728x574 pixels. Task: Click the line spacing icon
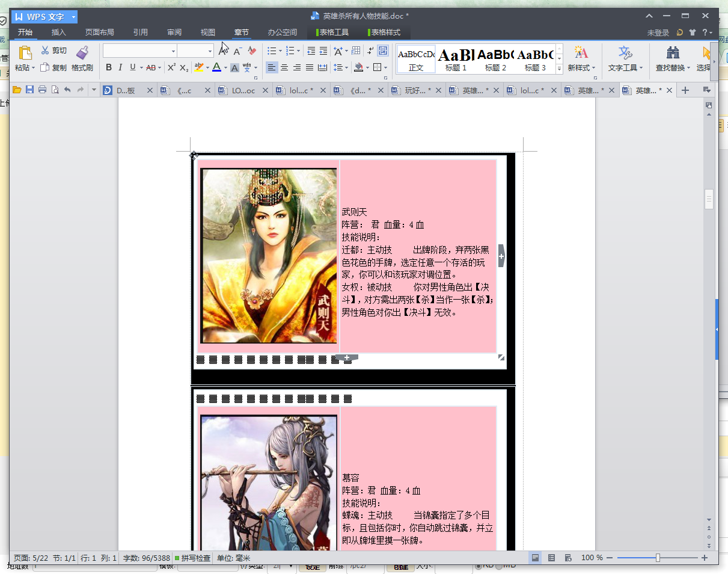[x=338, y=67]
